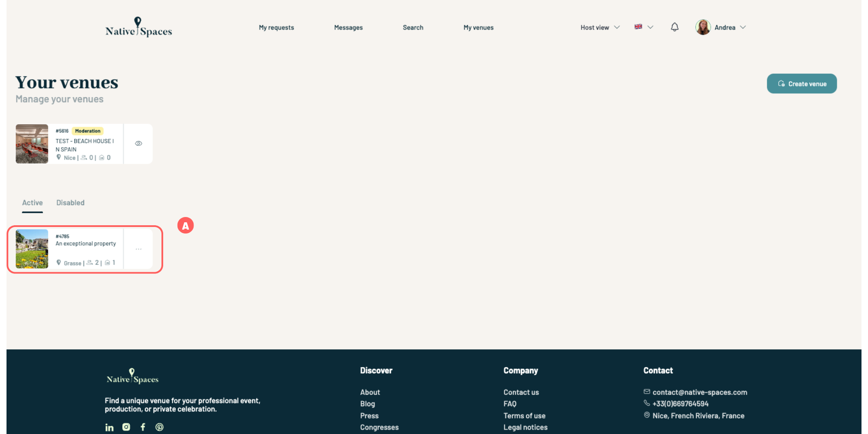
Task: Toggle the eye icon on venue #5616
Action: pos(138,144)
